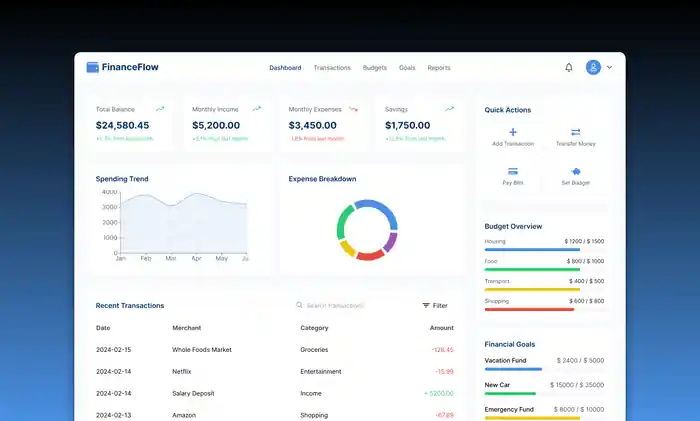Click the Transport budget progress bar
This screenshot has width=700, height=421.
(x=544, y=289)
